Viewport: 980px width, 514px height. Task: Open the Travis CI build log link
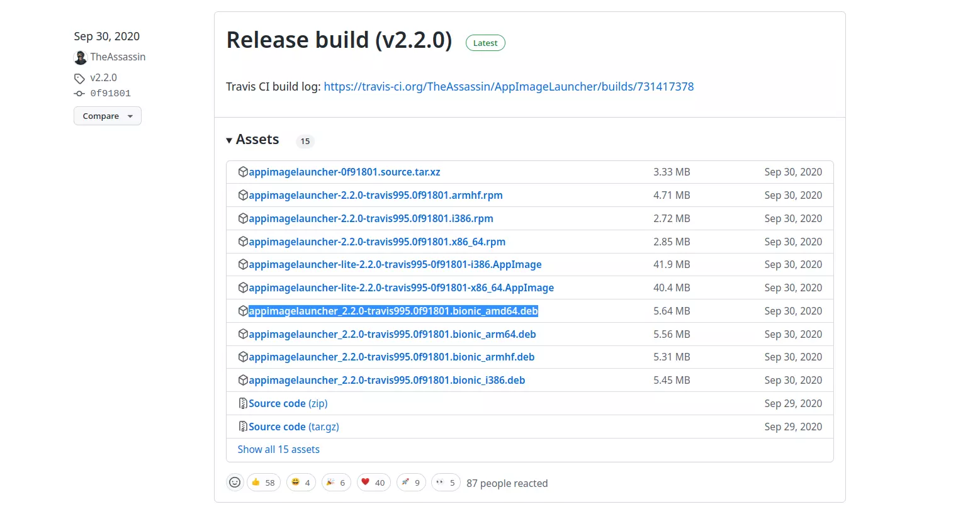click(509, 87)
